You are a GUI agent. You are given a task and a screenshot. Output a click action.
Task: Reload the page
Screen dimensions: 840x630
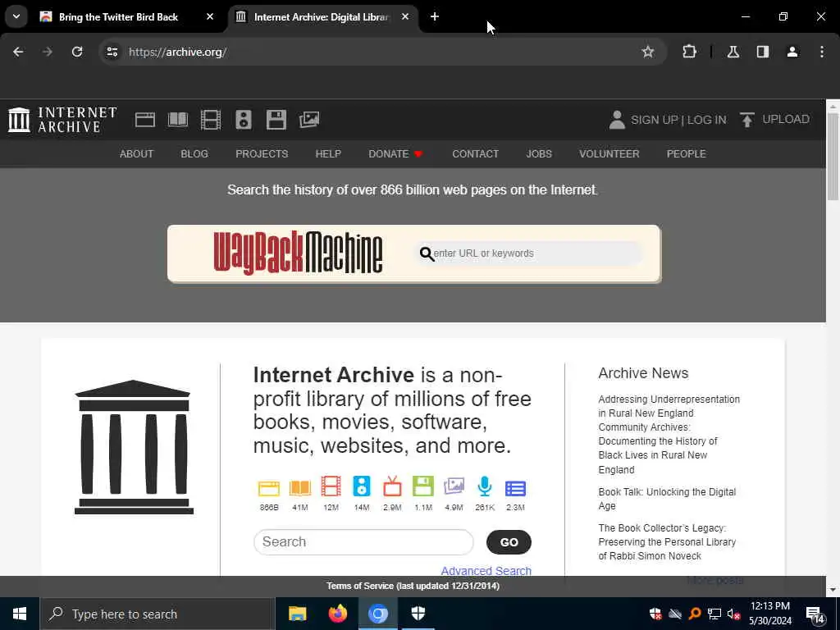(x=77, y=52)
